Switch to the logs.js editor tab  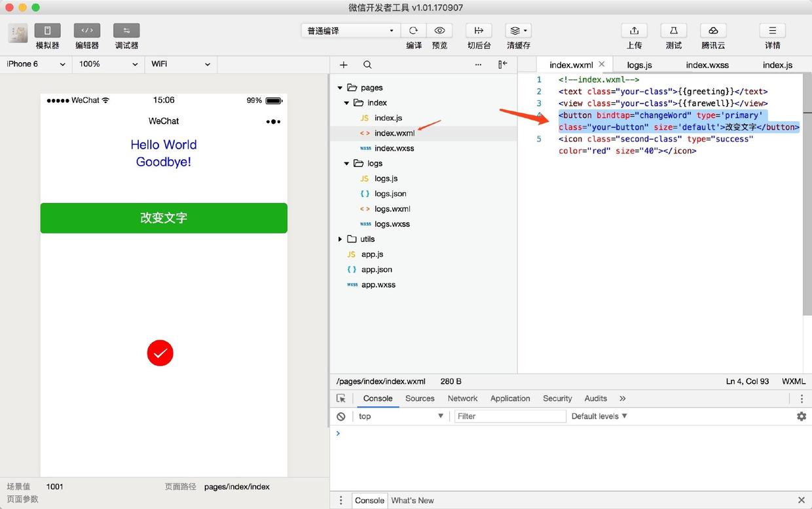pos(639,65)
